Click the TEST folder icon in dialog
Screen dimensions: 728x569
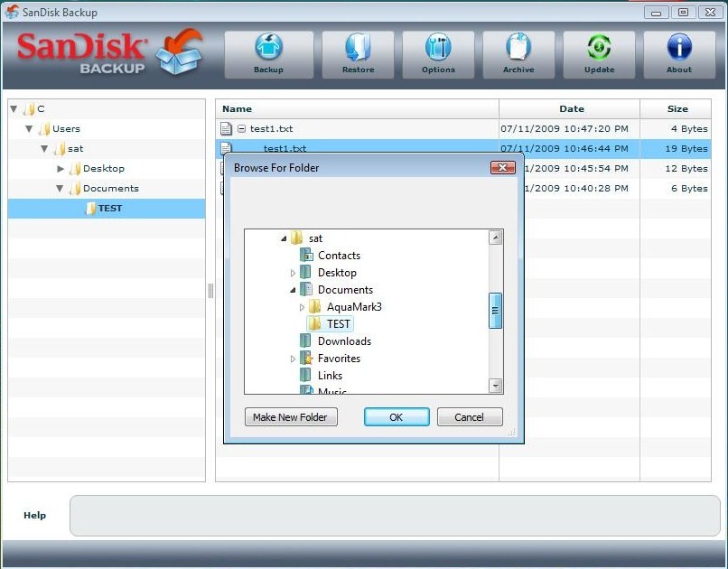pyautogui.click(x=315, y=324)
